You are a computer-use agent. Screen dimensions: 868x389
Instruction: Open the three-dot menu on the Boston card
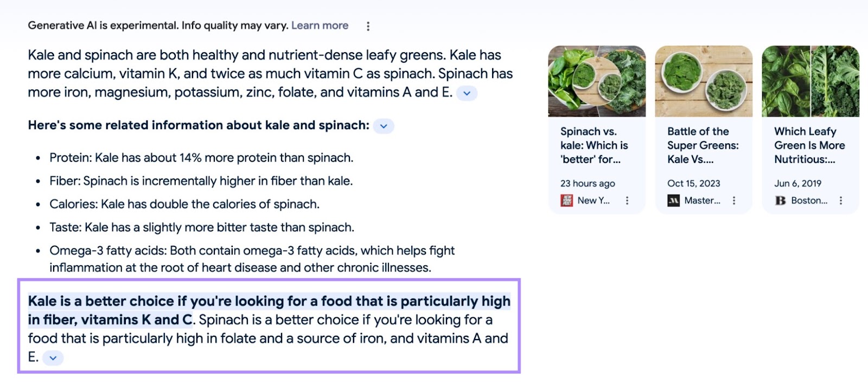click(x=841, y=200)
